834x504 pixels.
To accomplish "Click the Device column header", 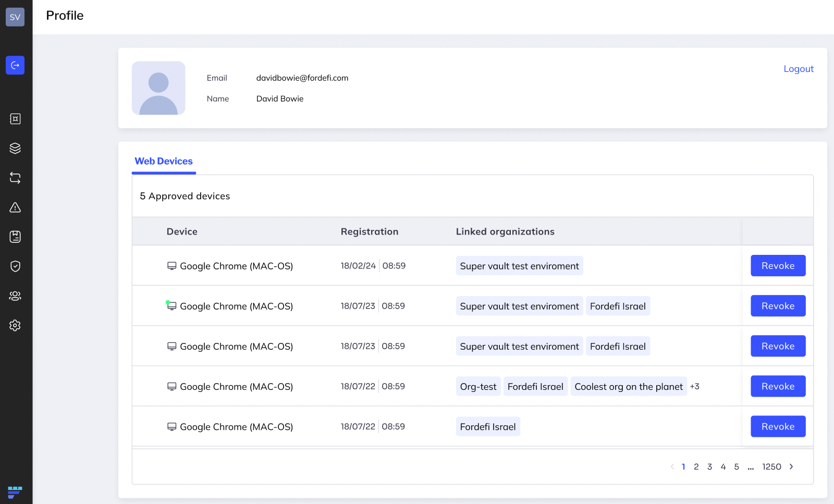I will pyautogui.click(x=182, y=231).
